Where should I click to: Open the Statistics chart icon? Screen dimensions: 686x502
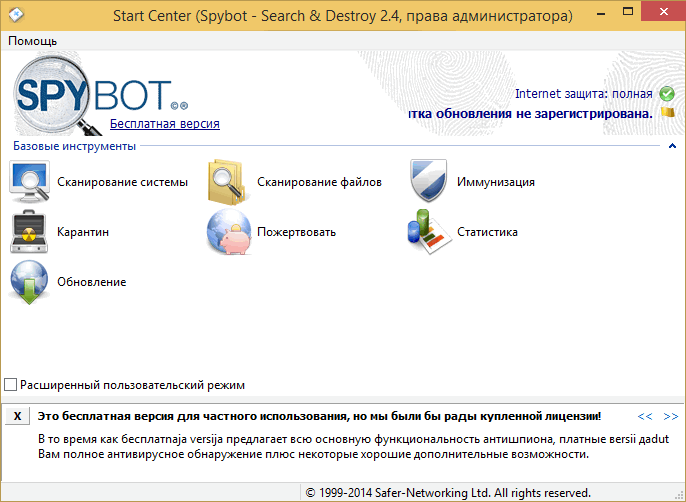pyautogui.click(x=429, y=232)
